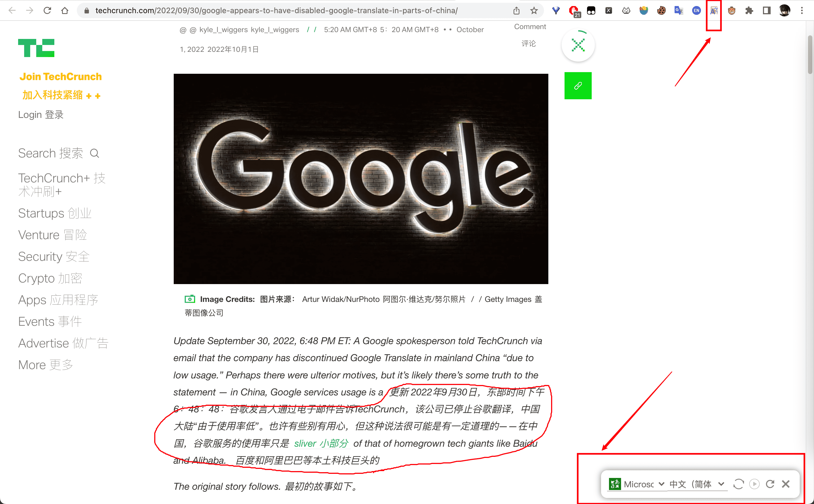Go to Venture section
The width and height of the screenshot is (814, 504).
tap(53, 235)
